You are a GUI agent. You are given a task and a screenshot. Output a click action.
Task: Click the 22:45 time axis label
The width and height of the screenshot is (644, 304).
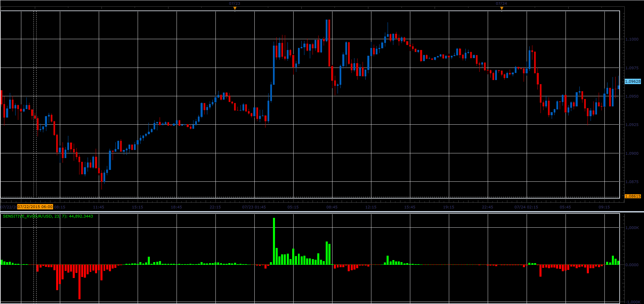pyautogui.click(x=488, y=207)
